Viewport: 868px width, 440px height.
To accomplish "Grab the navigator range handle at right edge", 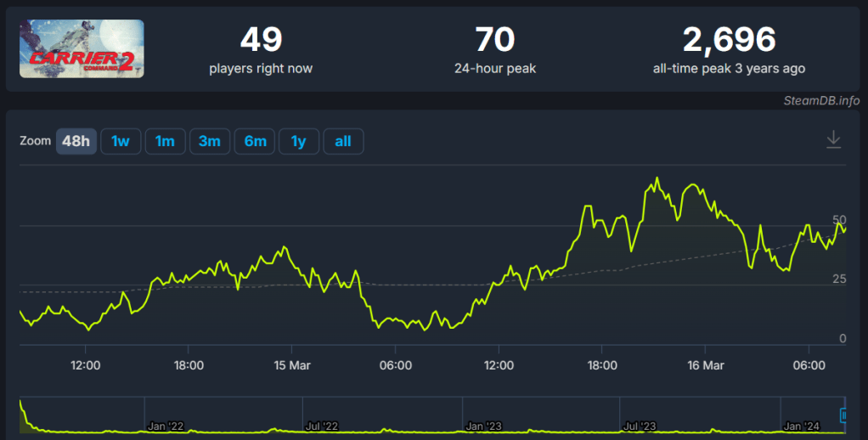I will click(843, 415).
